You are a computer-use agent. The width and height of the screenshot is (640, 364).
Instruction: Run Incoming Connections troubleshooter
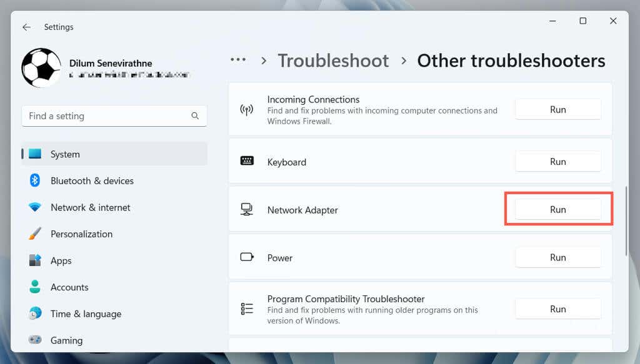tap(558, 109)
